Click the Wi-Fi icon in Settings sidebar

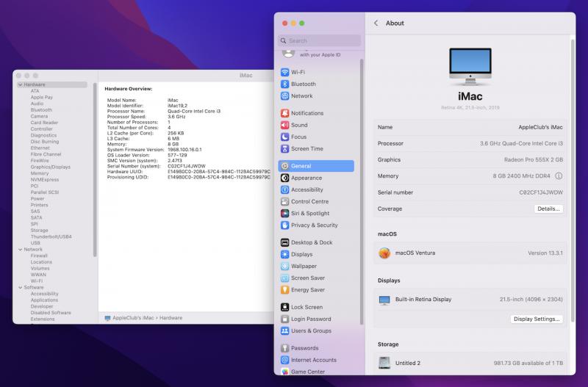click(285, 72)
